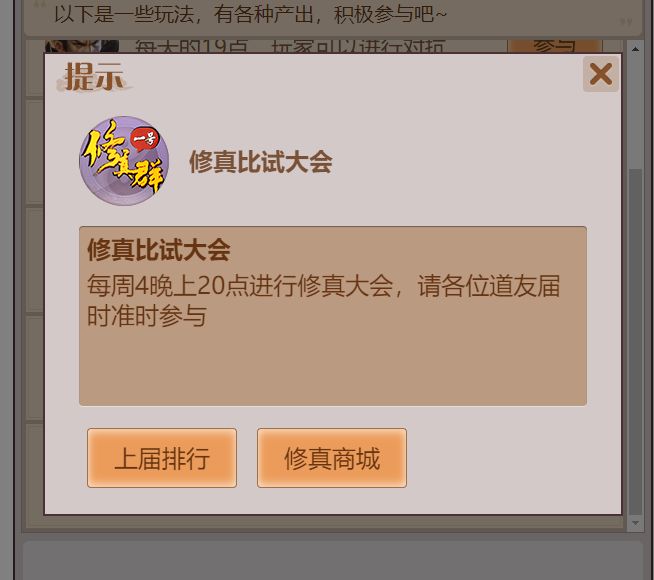Click the 以下是一些玩法 banner text
The image size is (654, 580).
click(x=250, y=14)
